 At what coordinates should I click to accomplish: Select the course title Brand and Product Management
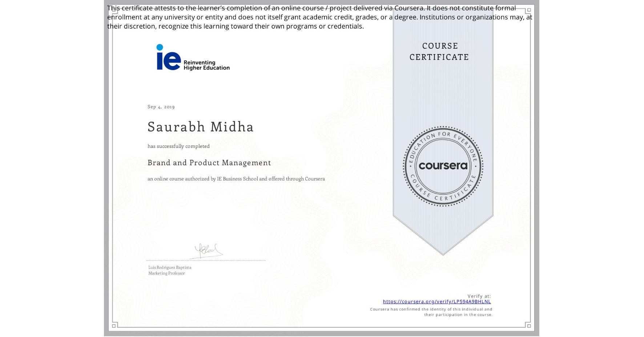[209, 163]
